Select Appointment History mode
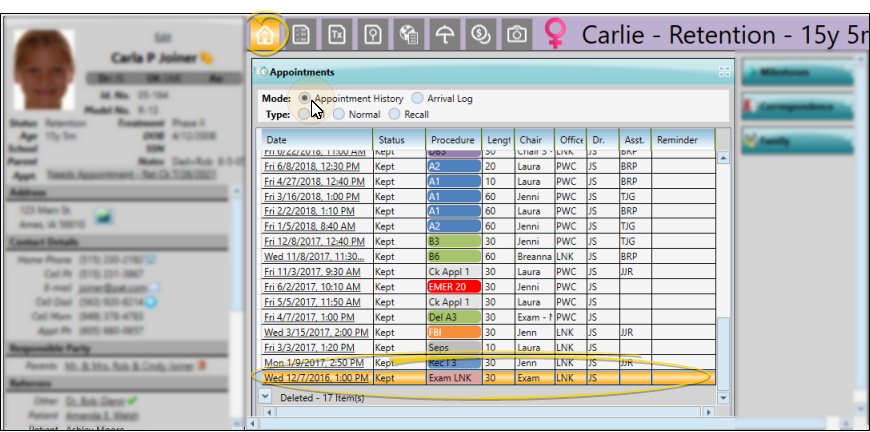 (304, 98)
